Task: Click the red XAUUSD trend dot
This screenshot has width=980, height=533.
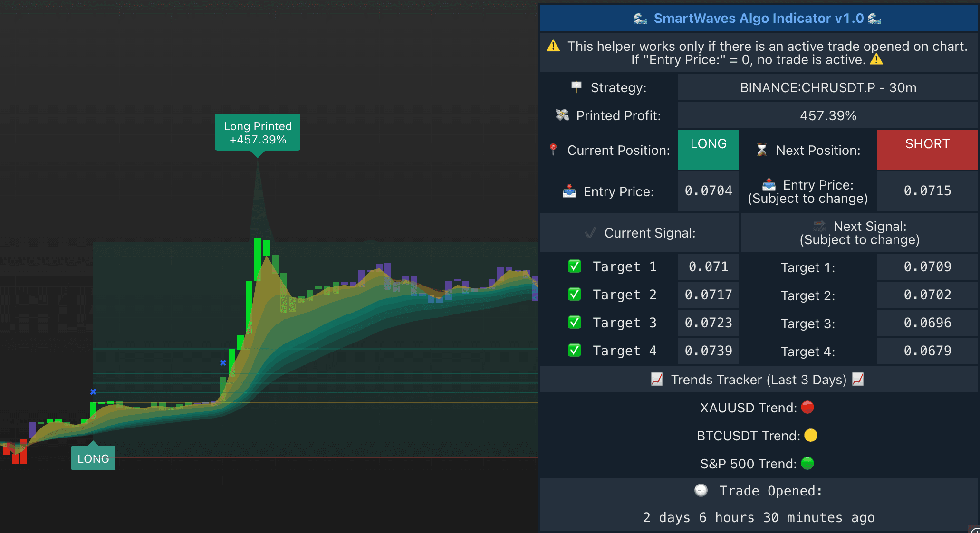Action: [807, 407]
